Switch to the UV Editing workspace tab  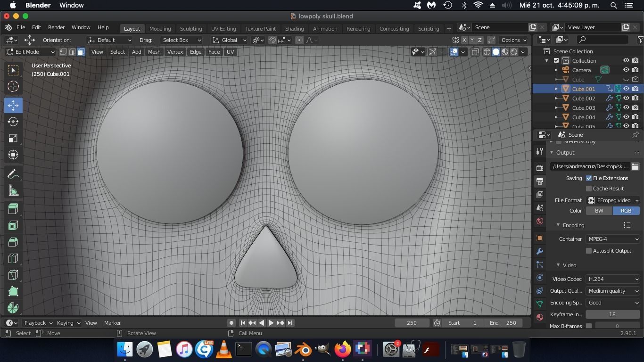(223, 28)
